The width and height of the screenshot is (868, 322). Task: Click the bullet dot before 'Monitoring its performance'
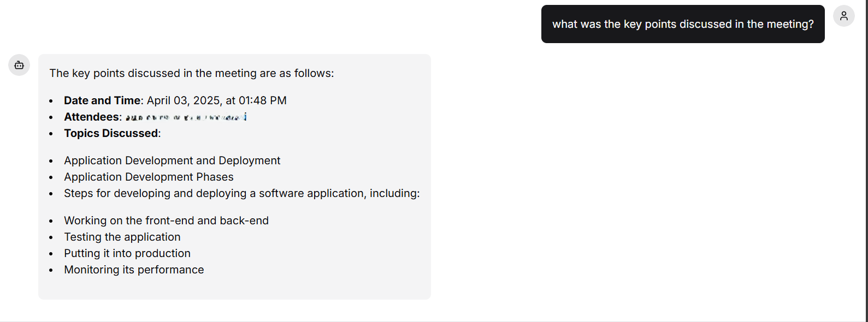(51, 270)
